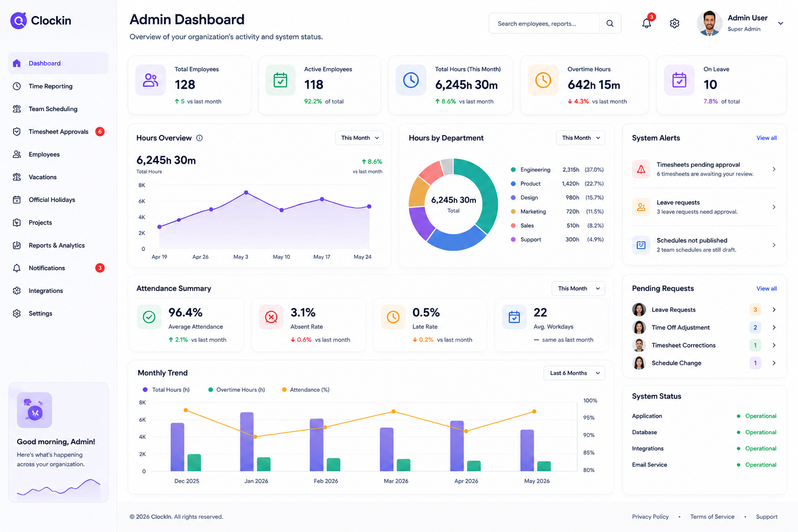Click the Integrations sidebar icon

(x=17, y=291)
